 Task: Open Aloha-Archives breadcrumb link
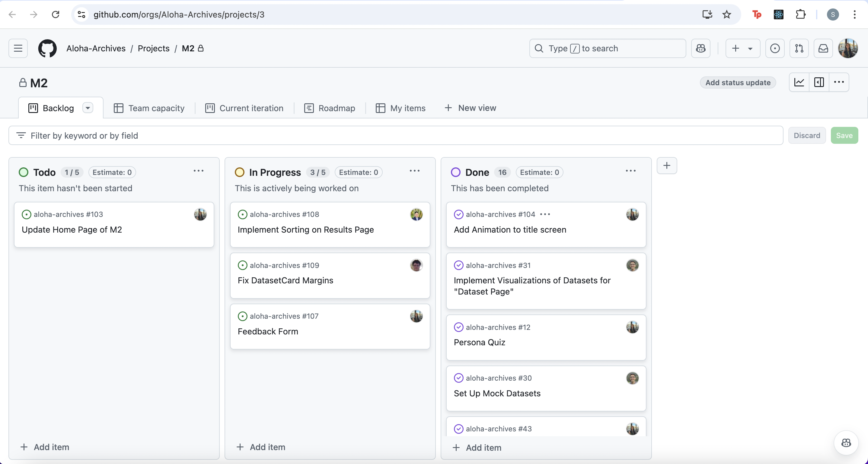[96, 48]
